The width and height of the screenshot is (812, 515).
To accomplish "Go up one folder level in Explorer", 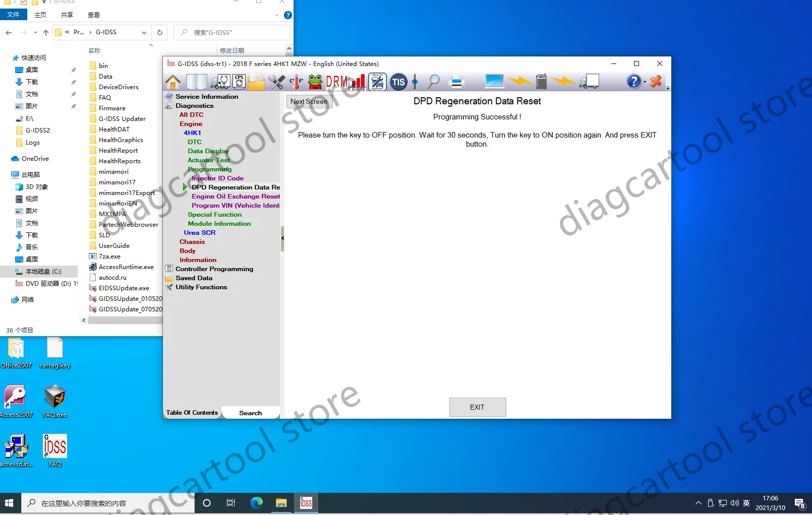I will [x=46, y=33].
